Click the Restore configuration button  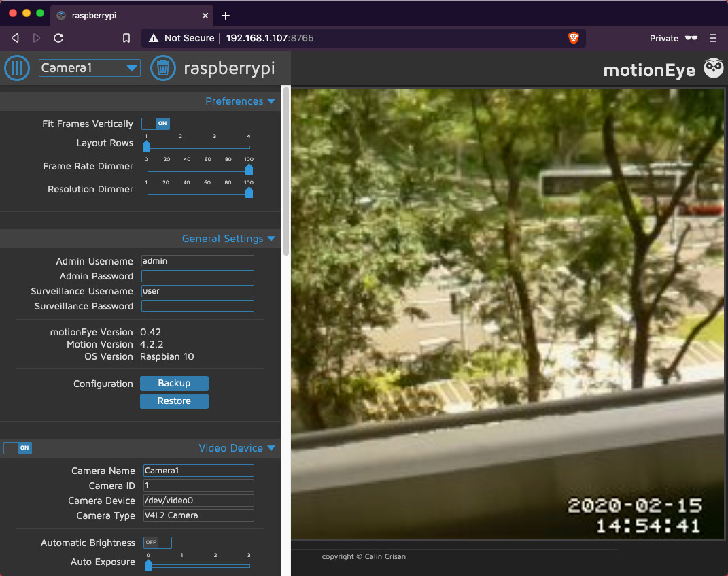tap(174, 401)
